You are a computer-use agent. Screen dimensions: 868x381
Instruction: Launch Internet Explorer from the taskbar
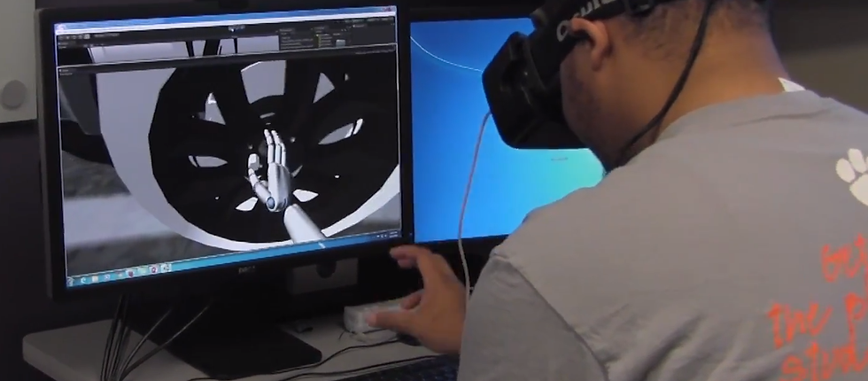coord(83,280)
